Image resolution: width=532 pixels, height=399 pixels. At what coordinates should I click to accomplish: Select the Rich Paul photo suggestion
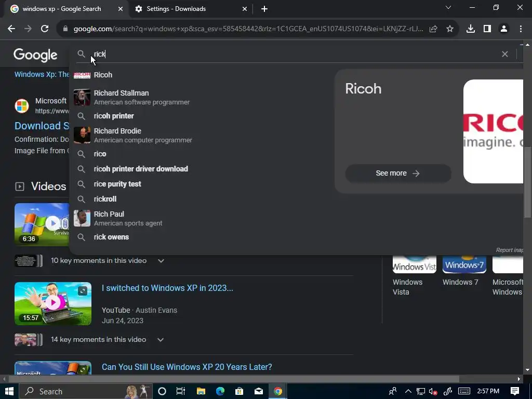coord(82,218)
